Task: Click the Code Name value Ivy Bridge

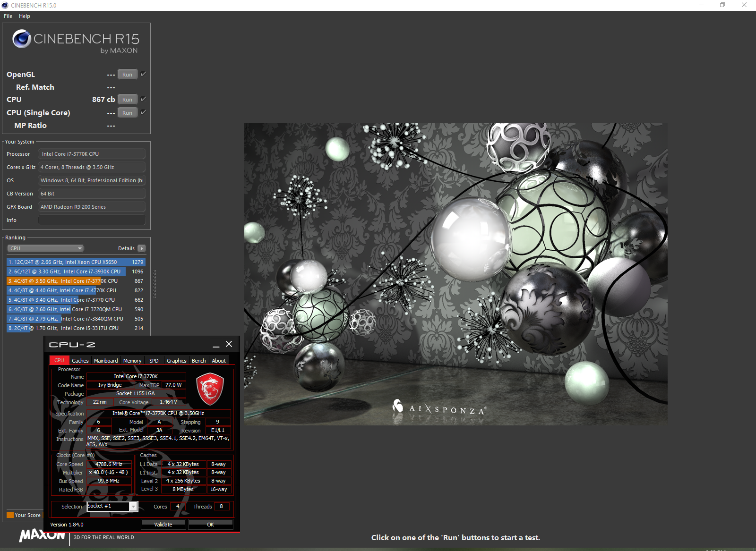Action: pyautogui.click(x=110, y=385)
